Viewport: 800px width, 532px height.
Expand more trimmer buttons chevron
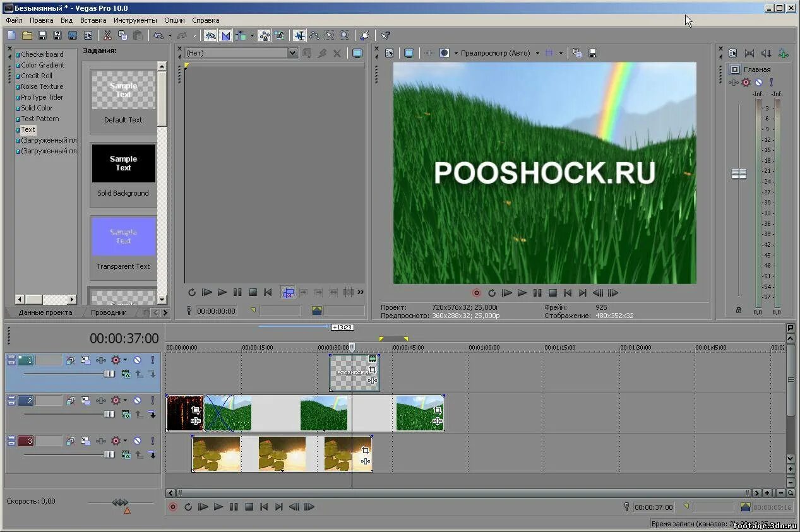pos(361,292)
